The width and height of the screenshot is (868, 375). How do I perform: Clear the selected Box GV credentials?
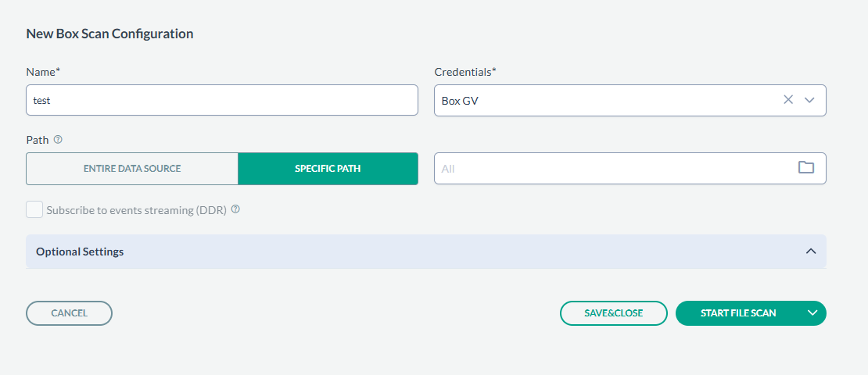[788, 100]
